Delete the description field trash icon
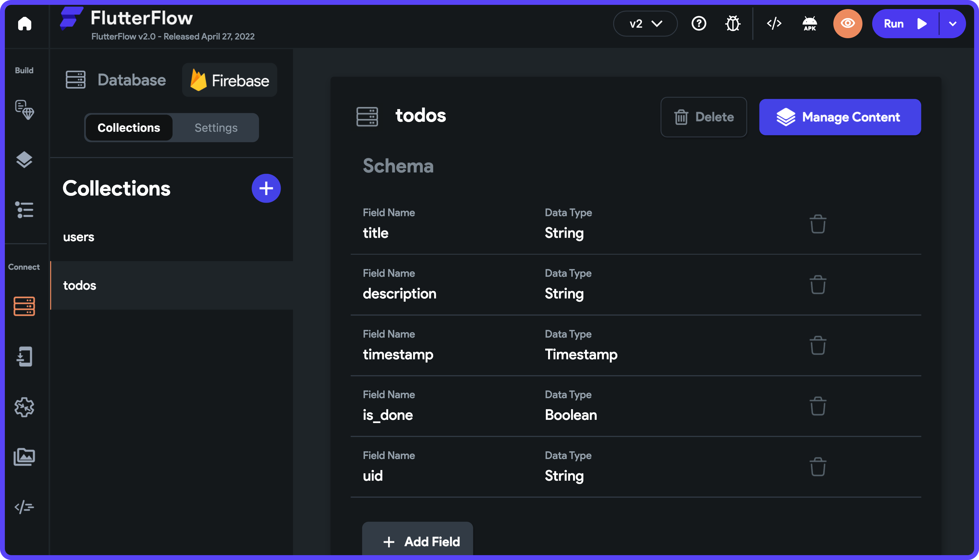The image size is (979, 560). pyautogui.click(x=818, y=285)
